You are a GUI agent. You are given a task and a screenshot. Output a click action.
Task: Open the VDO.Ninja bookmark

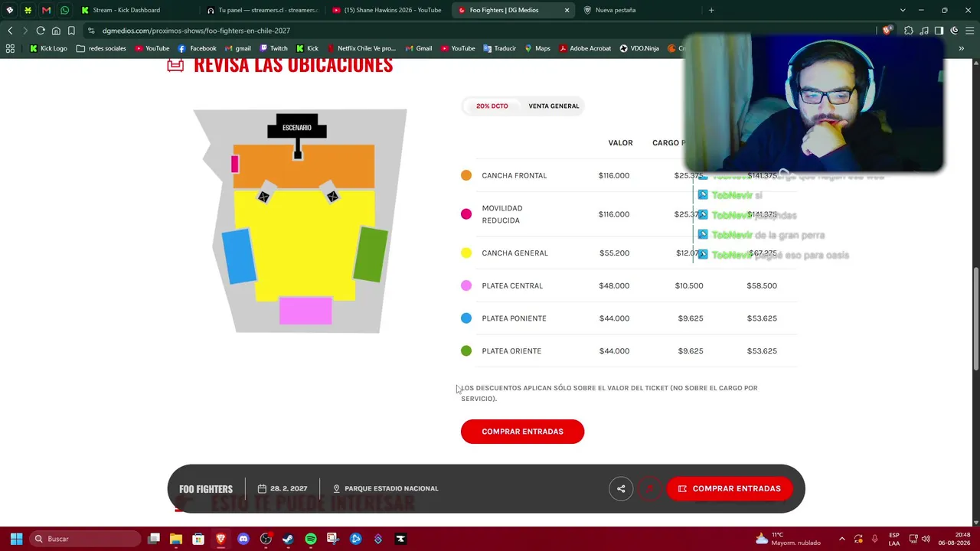(639, 48)
